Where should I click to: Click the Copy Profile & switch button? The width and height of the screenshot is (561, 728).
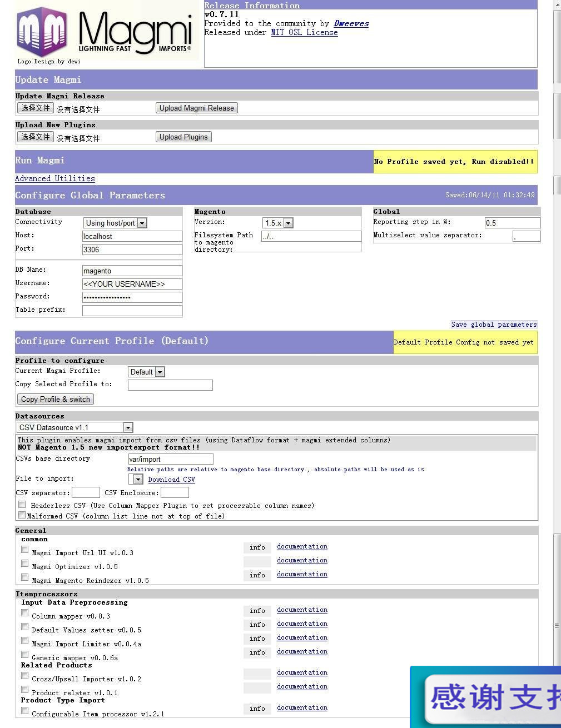click(56, 399)
